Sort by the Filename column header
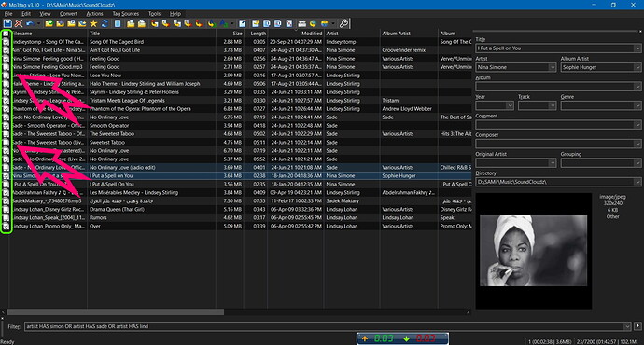The image size is (644, 345). point(49,34)
